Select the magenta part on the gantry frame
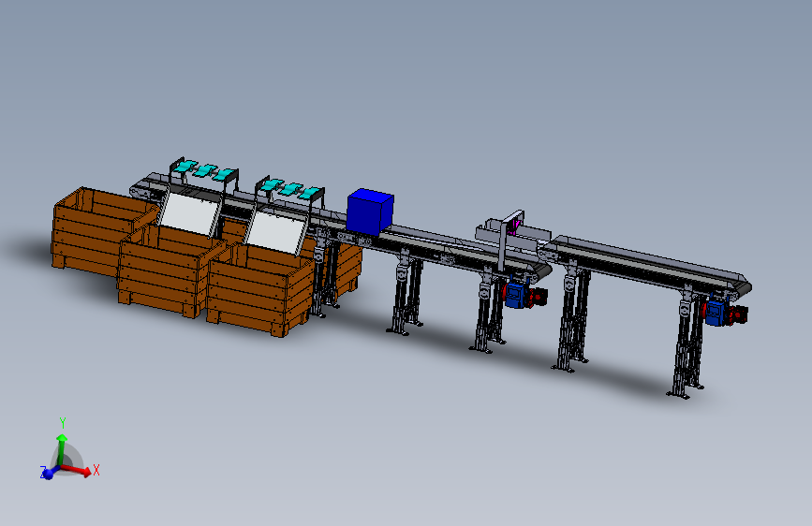The image size is (812, 526). (x=515, y=226)
